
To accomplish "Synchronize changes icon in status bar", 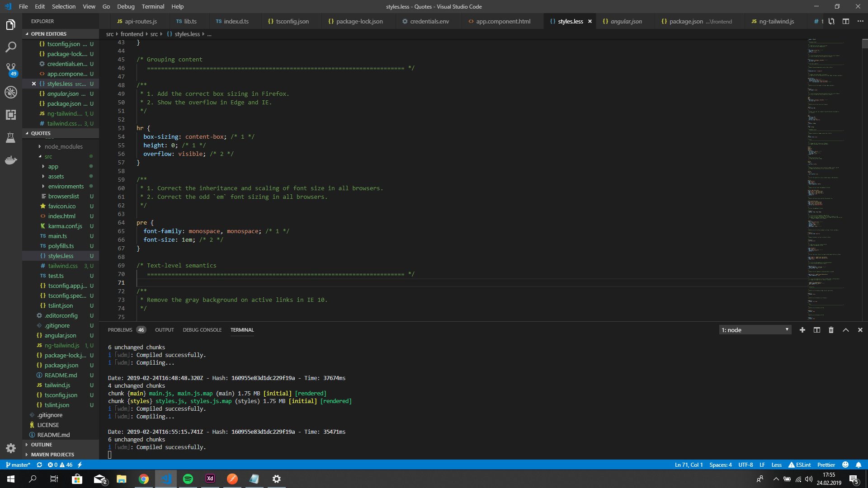I will click(39, 465).
